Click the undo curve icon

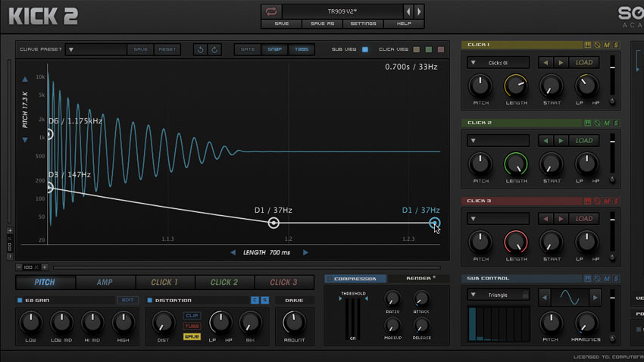[x=201, y=50]
